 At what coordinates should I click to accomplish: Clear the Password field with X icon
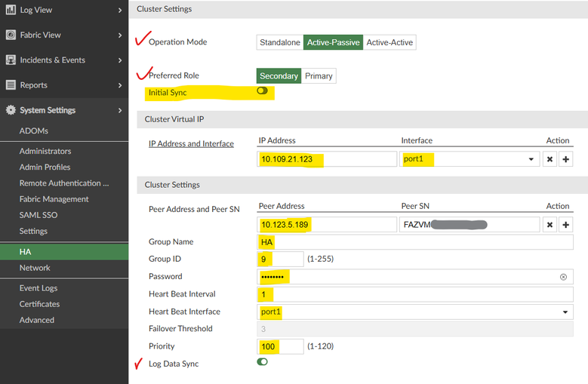point(563,277)
